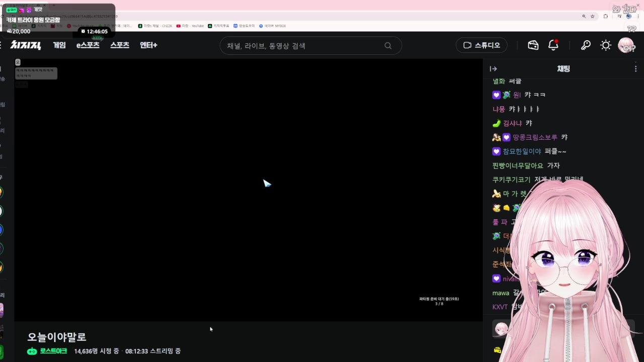Viewport: 644px width, 362px height.
Task: Open 미랑's 채널 - CHZZK bookmark
Action: coord(155,26)
